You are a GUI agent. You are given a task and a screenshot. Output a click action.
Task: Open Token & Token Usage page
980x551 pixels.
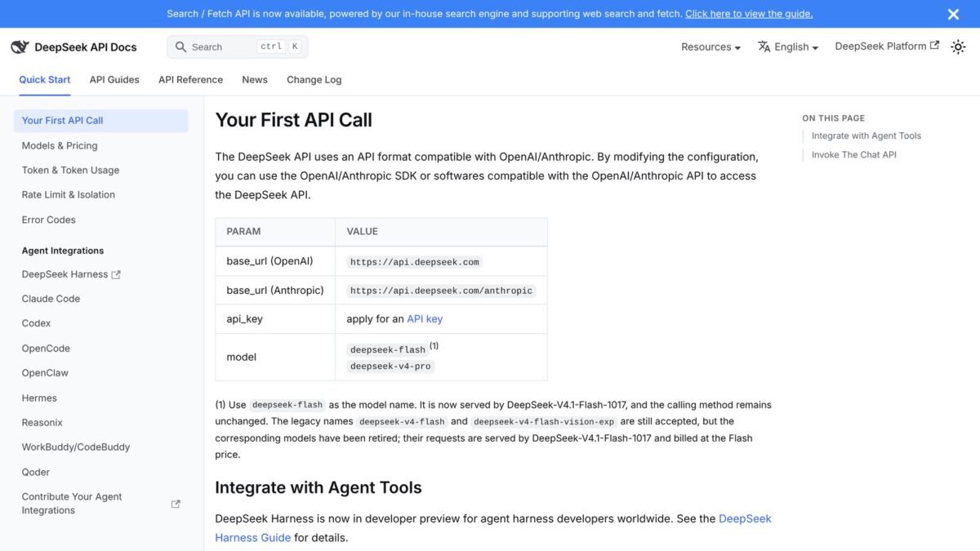coord(70,171)
